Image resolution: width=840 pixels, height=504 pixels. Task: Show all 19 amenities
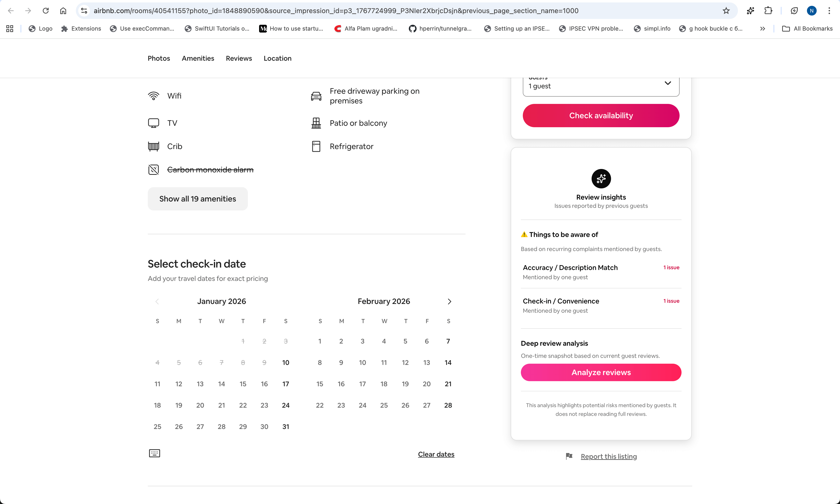click(x=198, y=199)
